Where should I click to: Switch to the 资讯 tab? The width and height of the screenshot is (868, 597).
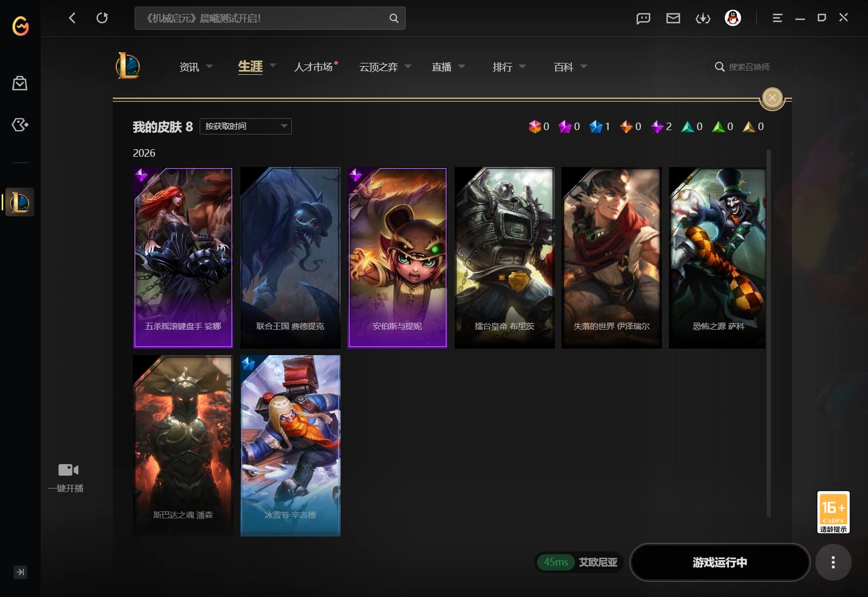tap(189, 67)
